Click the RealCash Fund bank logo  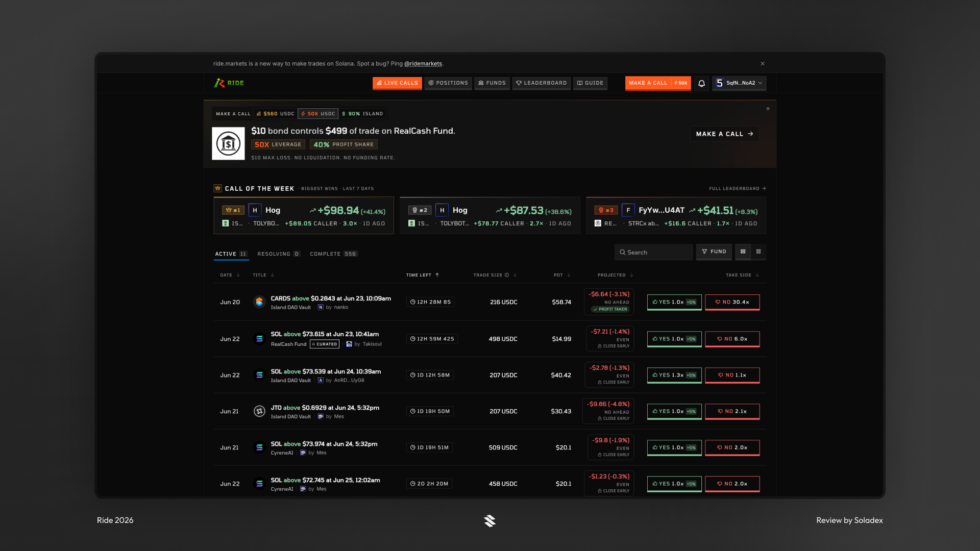click(228, 143)
